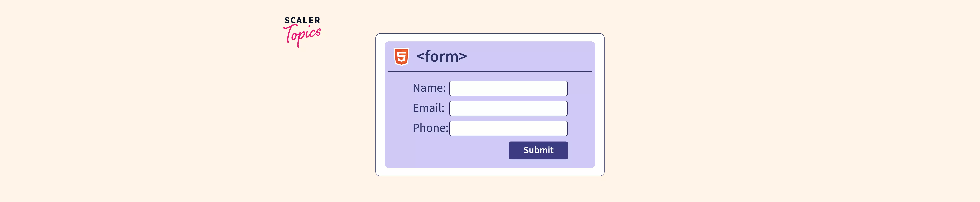Click the Name: label
The image size is (980, 202).
pyautogui.click(x=429, y=88)
